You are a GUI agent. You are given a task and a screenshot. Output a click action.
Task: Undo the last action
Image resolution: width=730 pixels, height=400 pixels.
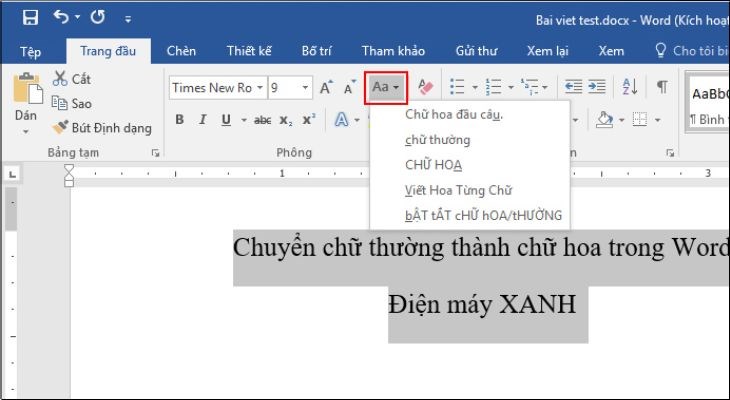tap(61, 17)
